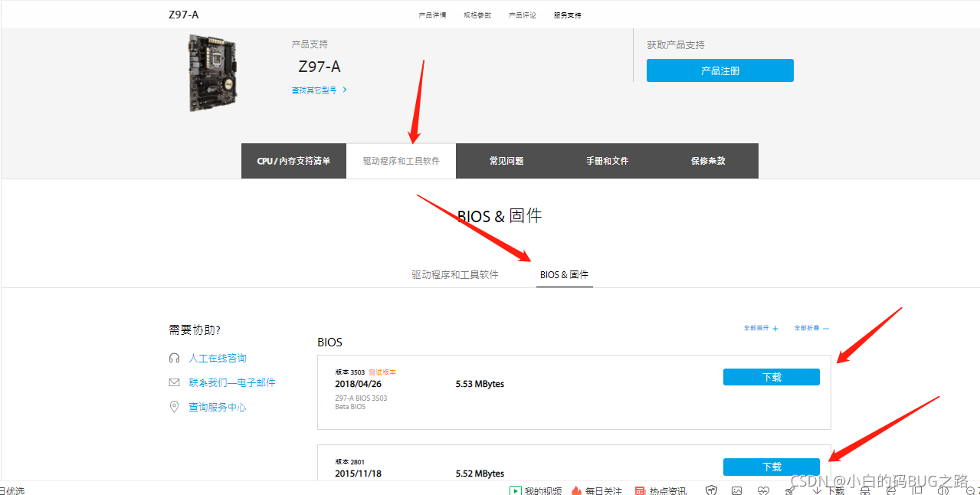Click the Z97-A motherboard product image
Image resolution: width=980 pixels, height=495 pixels.
tap(212, 74)
